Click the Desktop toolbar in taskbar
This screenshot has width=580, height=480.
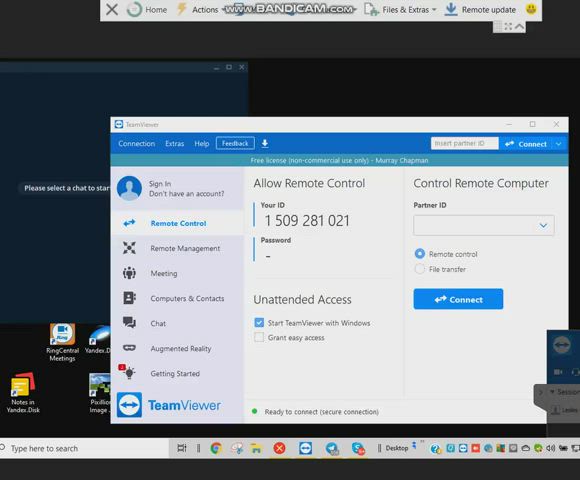click(397, 448)
